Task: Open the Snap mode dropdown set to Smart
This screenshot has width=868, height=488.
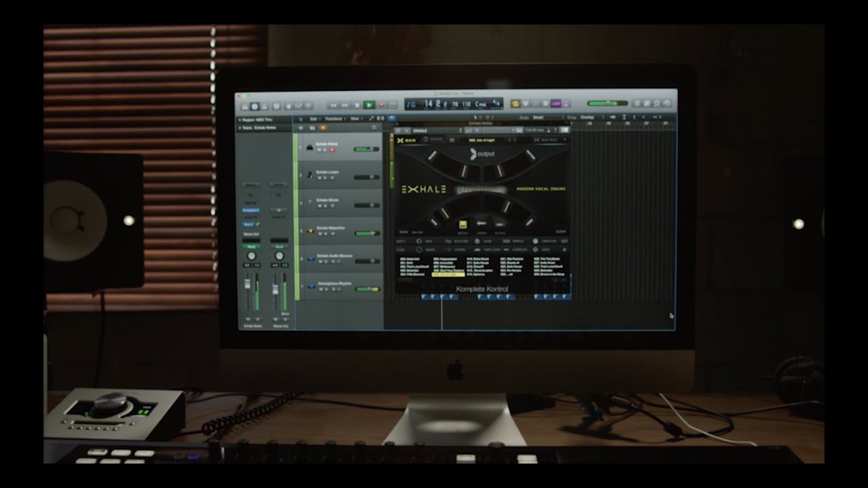Action: point(548,118)
